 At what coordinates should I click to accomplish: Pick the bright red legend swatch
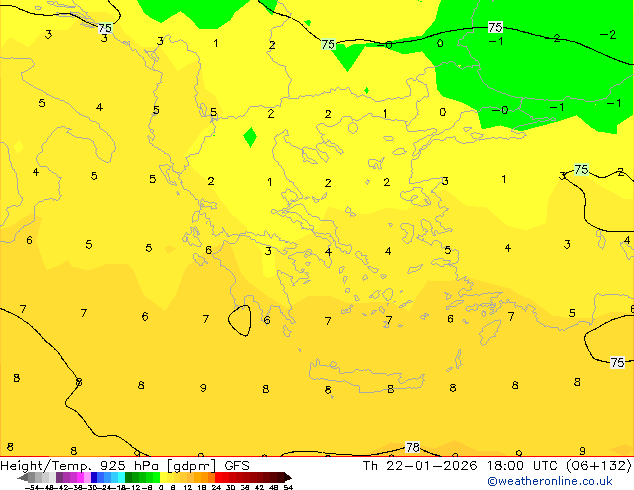coord(218,478)
